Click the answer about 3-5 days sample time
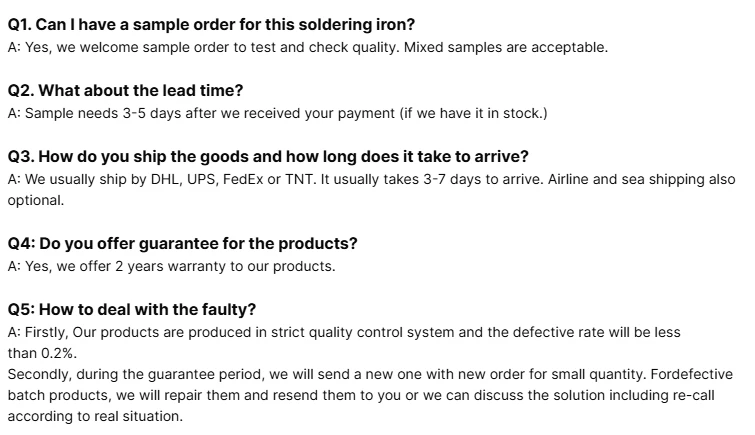Image resolution: width=755 pixels, height=435 pixels. (277, 113)
